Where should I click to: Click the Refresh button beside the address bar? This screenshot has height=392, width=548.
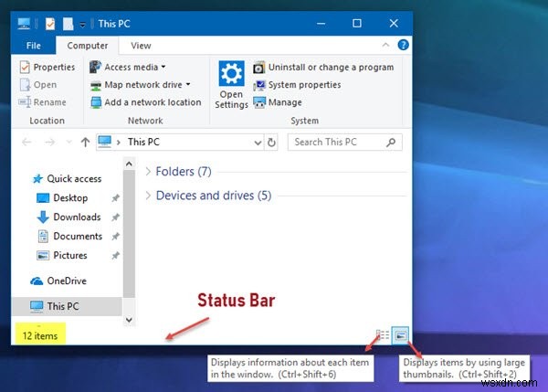[x=271, y=143]
